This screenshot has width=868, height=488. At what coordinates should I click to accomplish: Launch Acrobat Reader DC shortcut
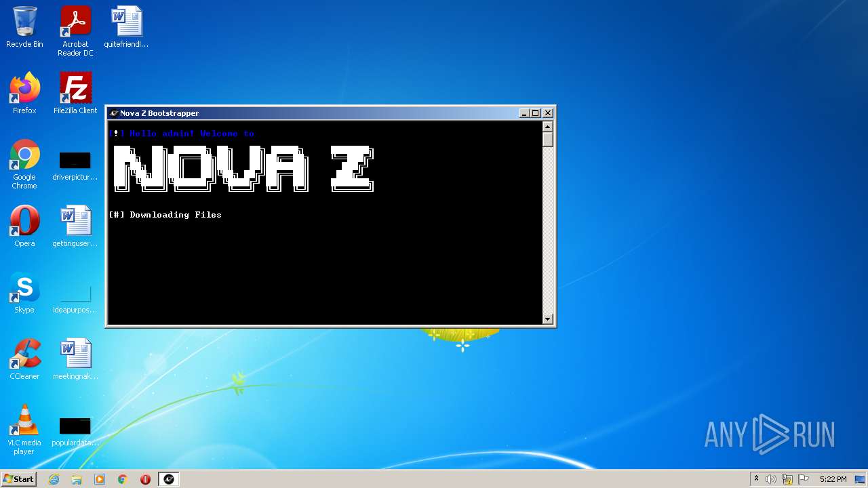point(75,31)
